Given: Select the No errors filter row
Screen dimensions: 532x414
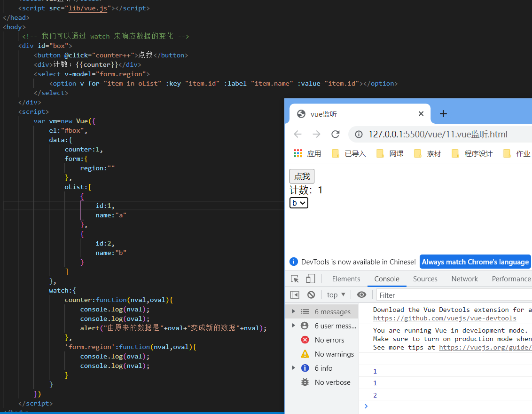Looking at the screenshot, I should (x=321, y=340).
